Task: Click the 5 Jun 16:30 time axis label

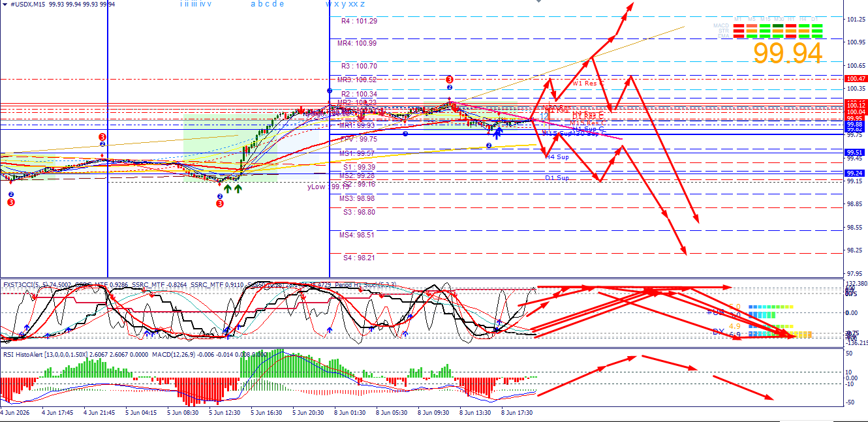Action: coord(265,413)
